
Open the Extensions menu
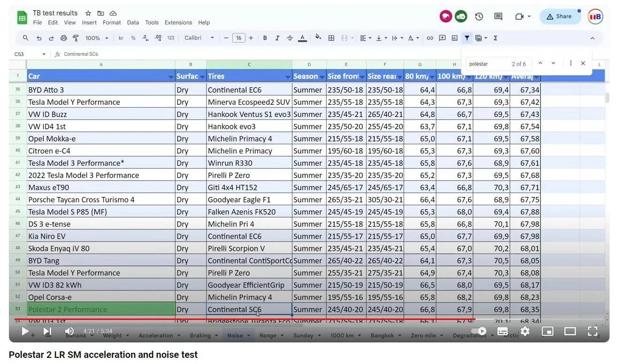tap(178, 23)
